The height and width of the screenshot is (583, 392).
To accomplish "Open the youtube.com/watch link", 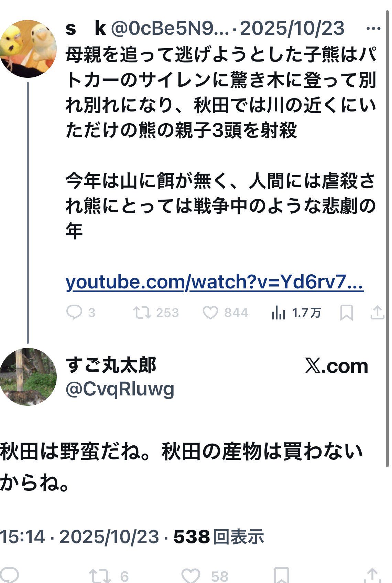I will point(215,282).
